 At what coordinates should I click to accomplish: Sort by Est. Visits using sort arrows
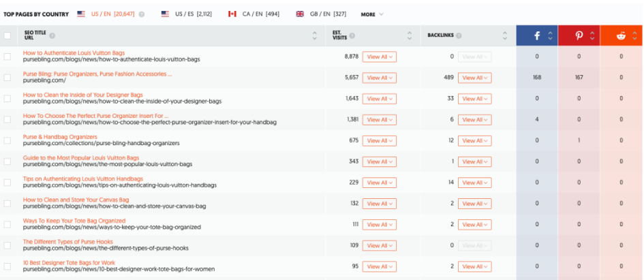(x=409, y=36)
